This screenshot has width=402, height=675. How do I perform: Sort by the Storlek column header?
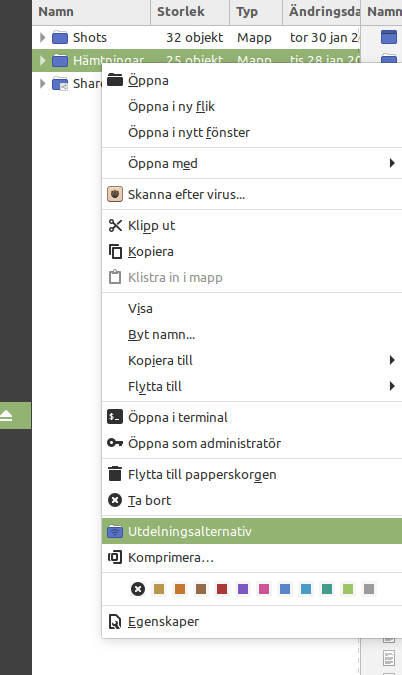pos(180,12)
